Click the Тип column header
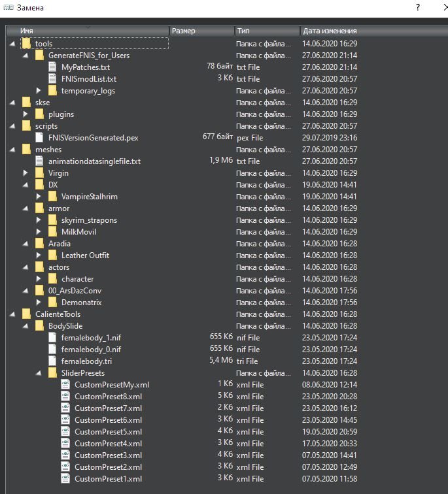Viewport: 448px width, 494px height. (x=267, y=31)
